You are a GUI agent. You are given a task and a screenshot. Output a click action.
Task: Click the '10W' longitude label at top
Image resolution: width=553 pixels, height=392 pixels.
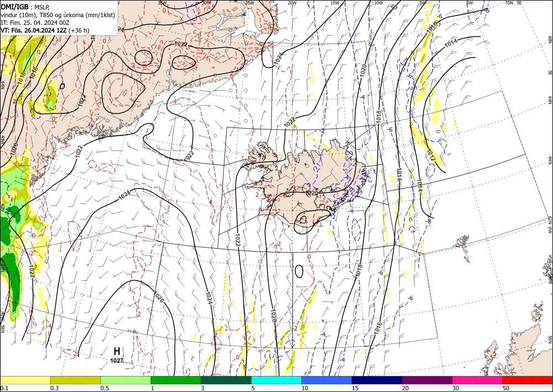378,3
